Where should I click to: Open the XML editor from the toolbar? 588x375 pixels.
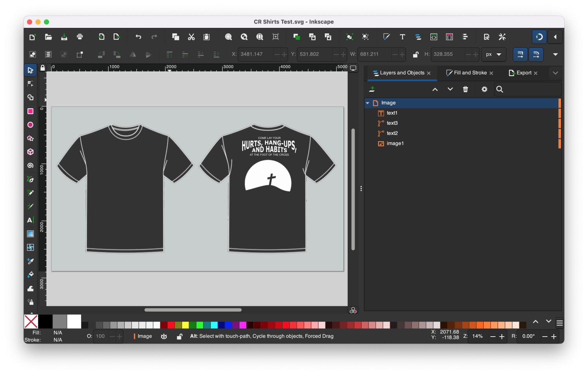(434, 36)
